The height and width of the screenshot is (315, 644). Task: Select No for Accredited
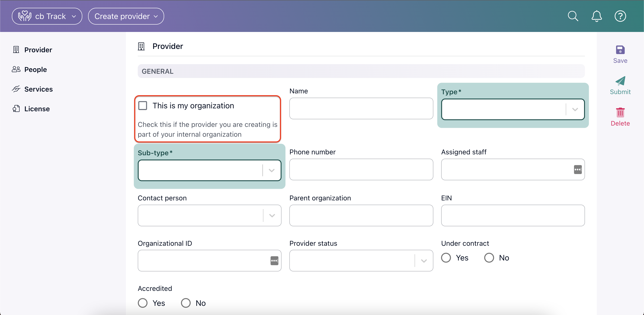coord(186,303)
